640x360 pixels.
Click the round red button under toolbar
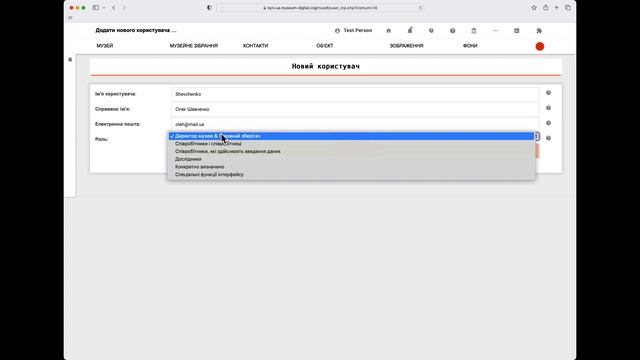pyautogui.click(x=540, y=46)
